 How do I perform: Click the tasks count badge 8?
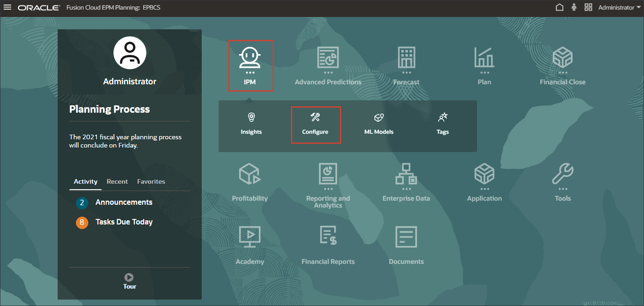coord(82,223)
